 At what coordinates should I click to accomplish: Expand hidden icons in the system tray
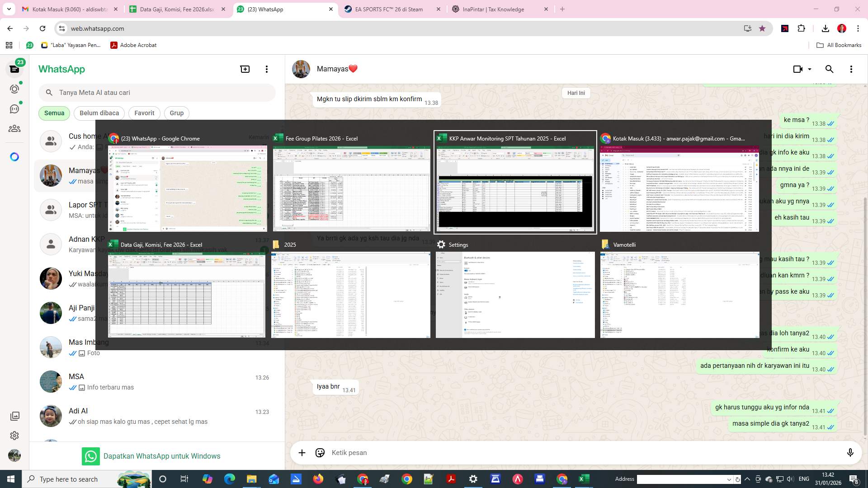(747, 479)
